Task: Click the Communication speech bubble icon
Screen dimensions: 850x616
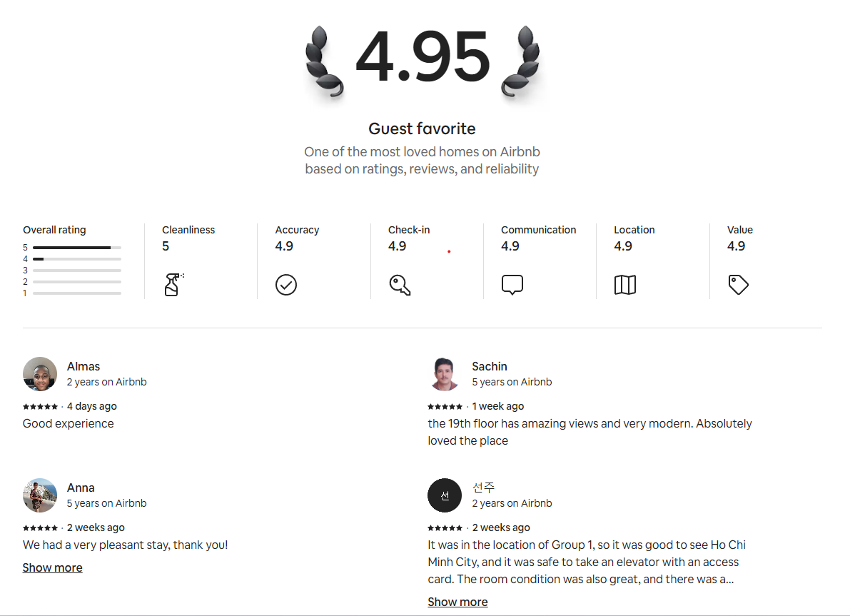Action: [x=512, y=285]
